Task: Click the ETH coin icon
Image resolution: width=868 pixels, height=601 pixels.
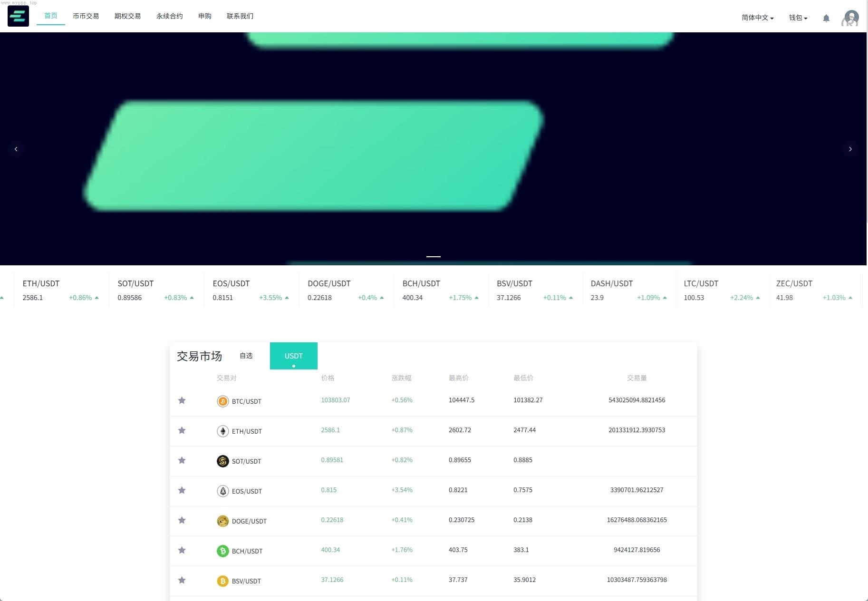Action: (222, 431)
